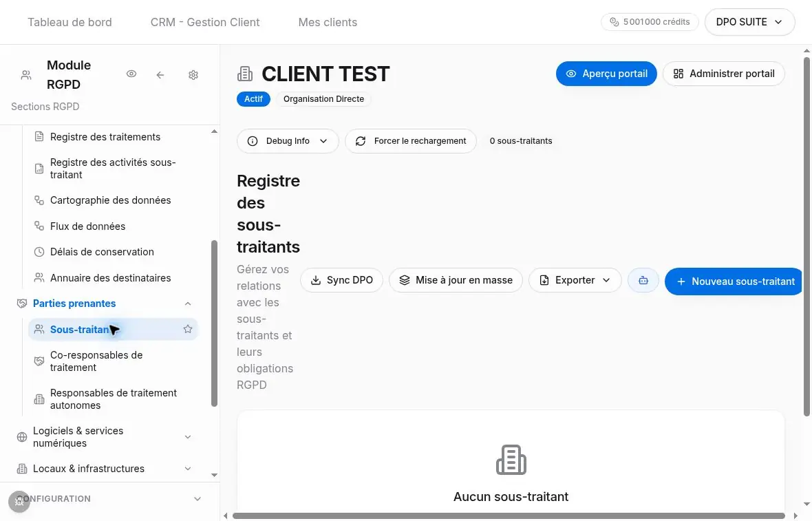Open Mes clients menu item
Image resolution: width=812 pixels, height=521 pixels.
[328, 22]
